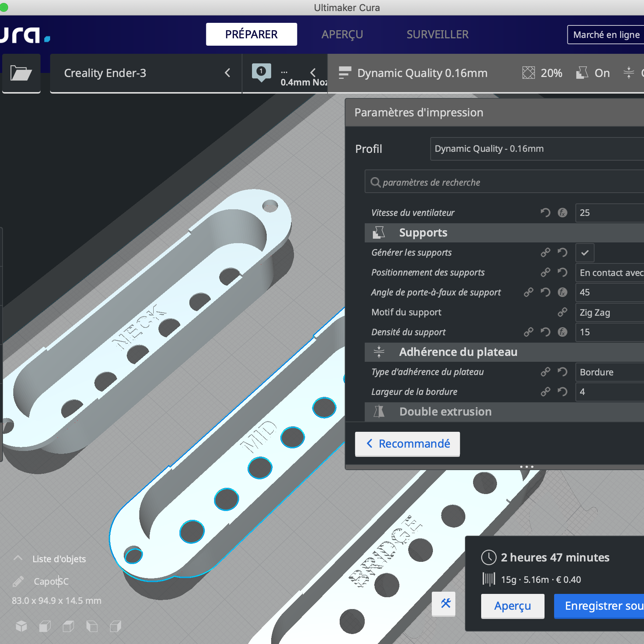Click the Recommandé button
Screen dimensions: 644x644
tap(407, 444)
